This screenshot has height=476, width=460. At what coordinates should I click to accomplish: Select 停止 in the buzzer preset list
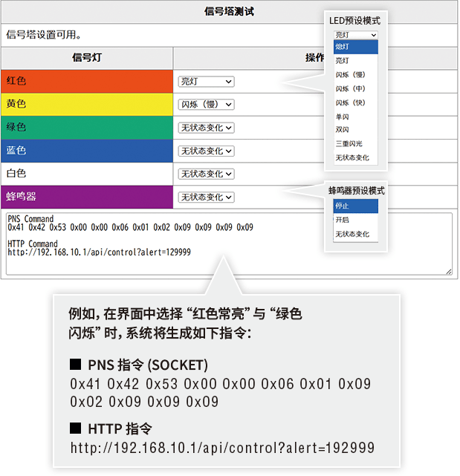pyautogui.click(x=355, y=206)
